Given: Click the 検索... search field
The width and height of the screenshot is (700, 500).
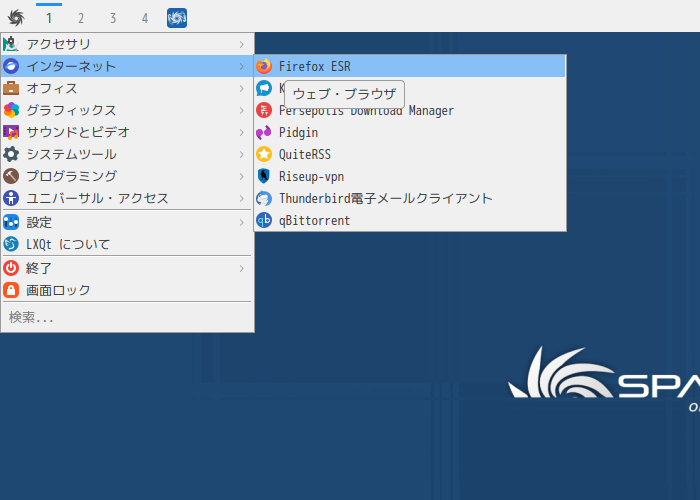Looking at the screenshot, I should click(127, 317).
